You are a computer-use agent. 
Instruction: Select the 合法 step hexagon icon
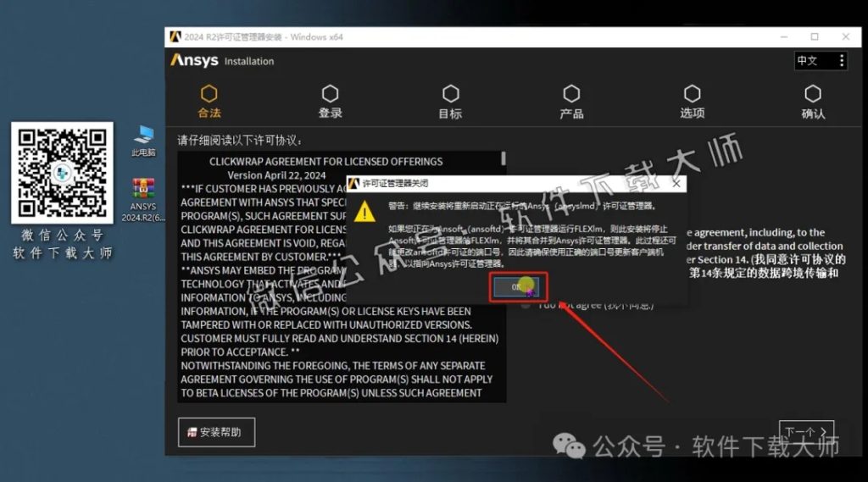[209, 93]
